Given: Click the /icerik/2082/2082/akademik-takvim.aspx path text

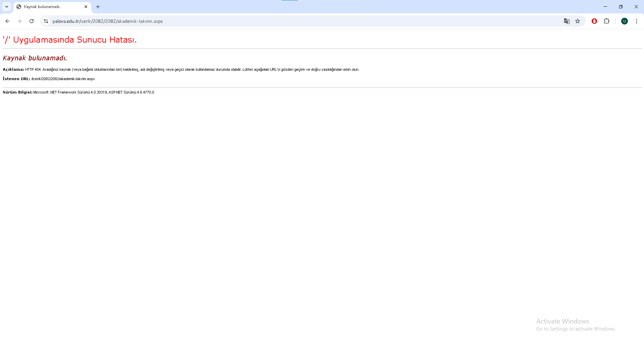Looking at the screenshot, I should tap(63, 79).
